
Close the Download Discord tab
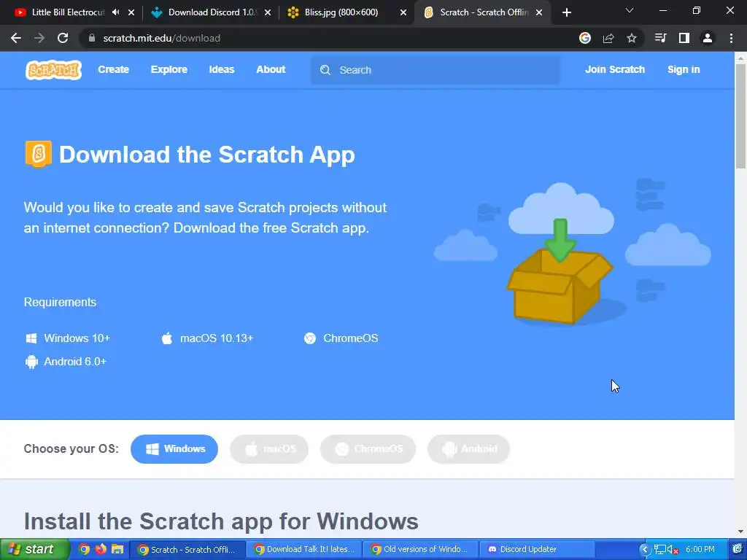click(x=268, y=13)
